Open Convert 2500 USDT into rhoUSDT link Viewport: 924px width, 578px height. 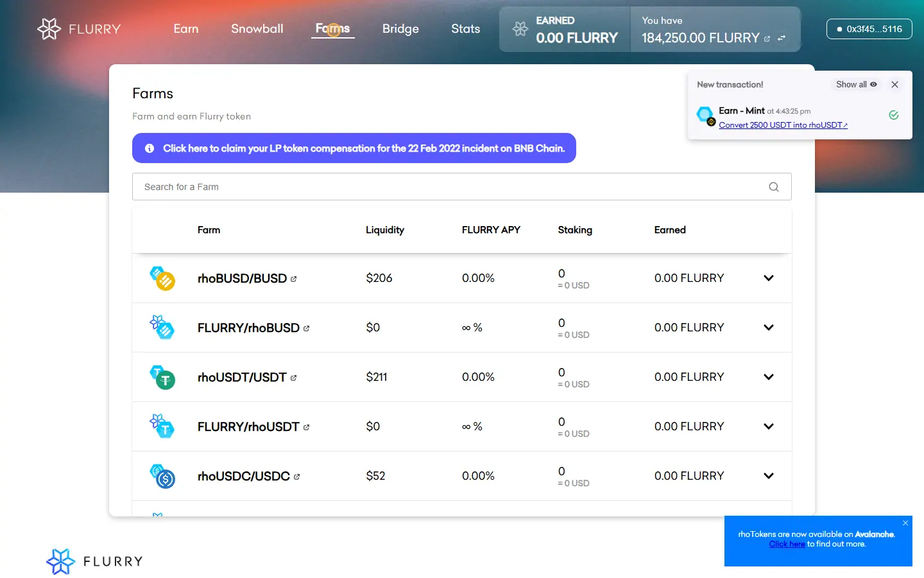[783, 125]
